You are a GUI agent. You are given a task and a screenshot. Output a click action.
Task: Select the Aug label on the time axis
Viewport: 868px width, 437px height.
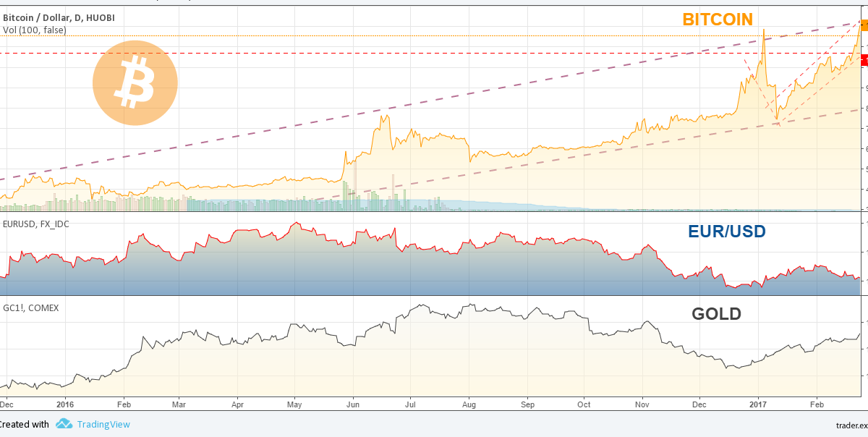tap(468, 405)
